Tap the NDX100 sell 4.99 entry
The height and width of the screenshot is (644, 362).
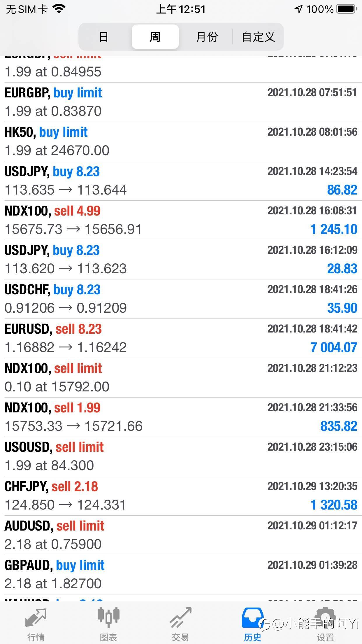181,220
